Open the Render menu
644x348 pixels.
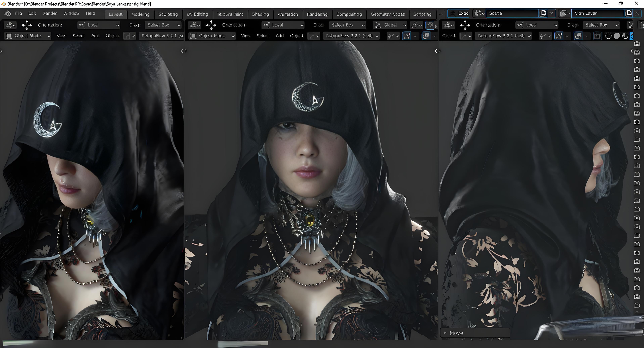50,13
